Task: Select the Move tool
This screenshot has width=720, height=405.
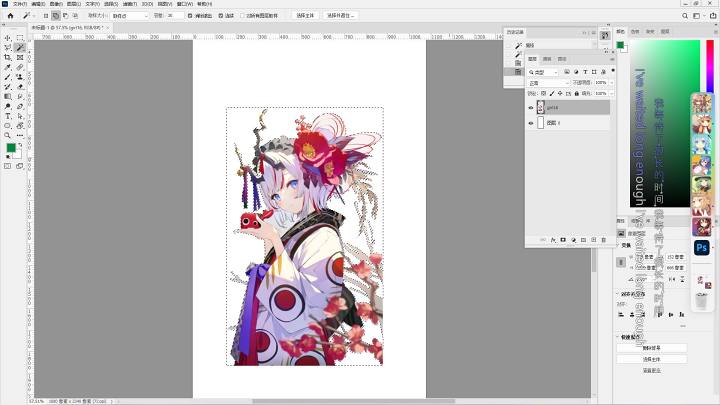Action: pyautogui.click(x=8, y=38)
